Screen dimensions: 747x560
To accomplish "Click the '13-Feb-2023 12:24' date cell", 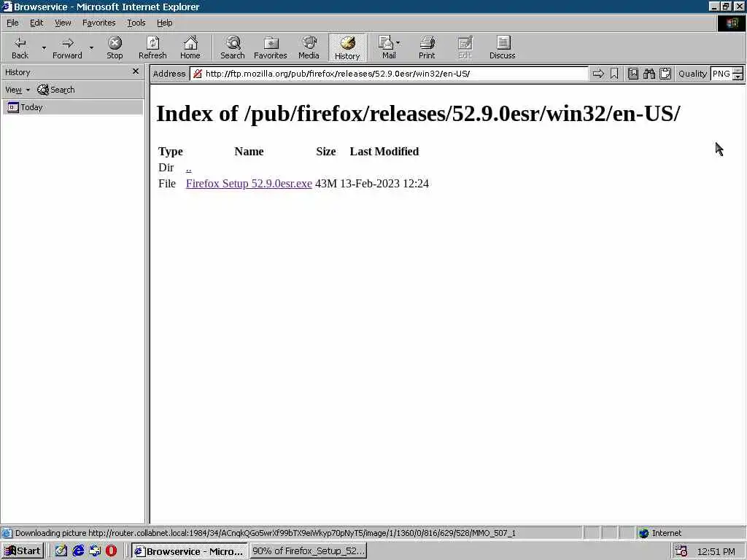I will pos(384,183).
